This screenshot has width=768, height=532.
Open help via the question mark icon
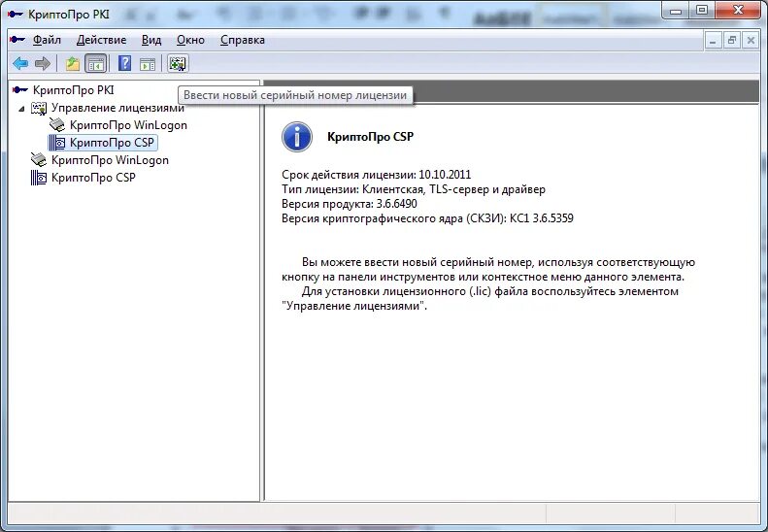(x=125, y=63)
